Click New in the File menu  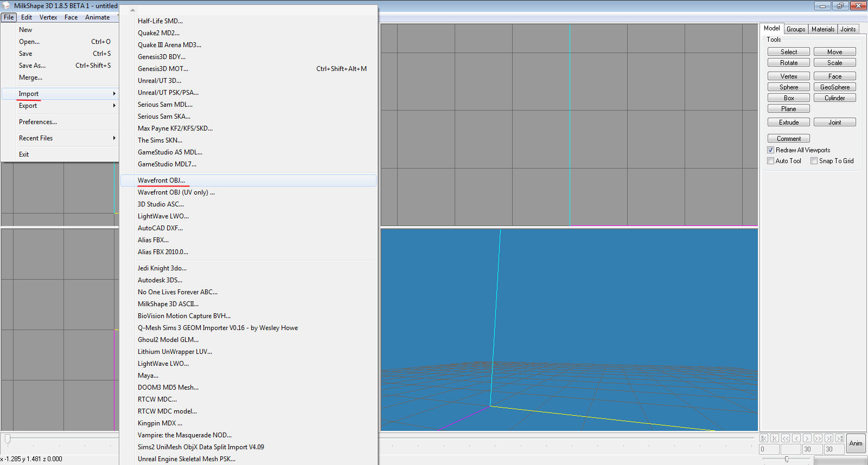click(60, 30)
